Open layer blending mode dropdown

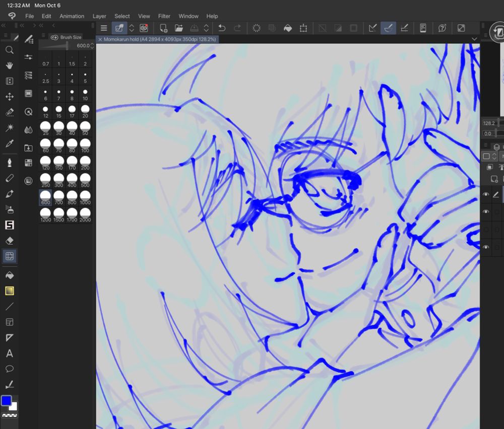click(501, 156)
